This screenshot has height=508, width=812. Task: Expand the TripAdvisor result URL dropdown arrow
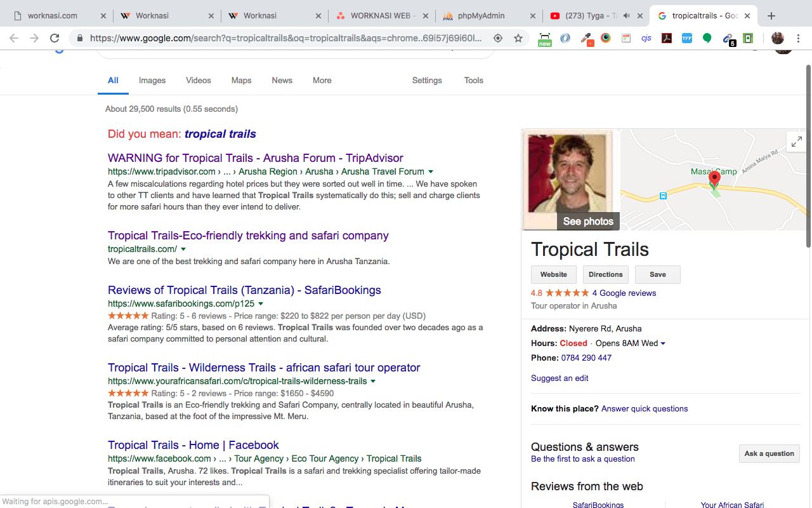click(431, 171)
